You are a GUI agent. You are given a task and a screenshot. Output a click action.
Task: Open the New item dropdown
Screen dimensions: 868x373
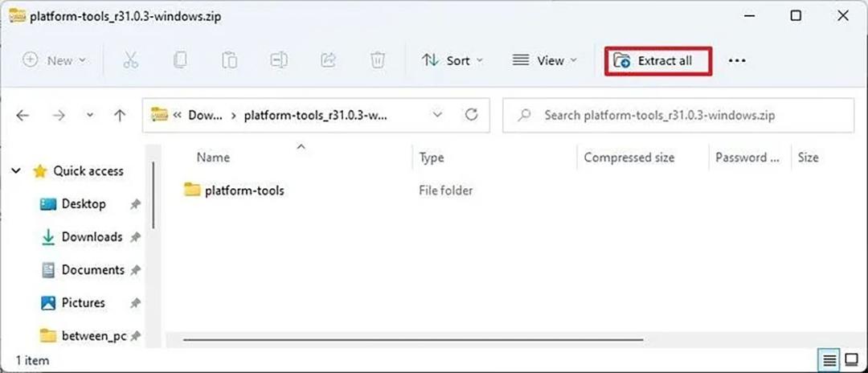[55, 60]
